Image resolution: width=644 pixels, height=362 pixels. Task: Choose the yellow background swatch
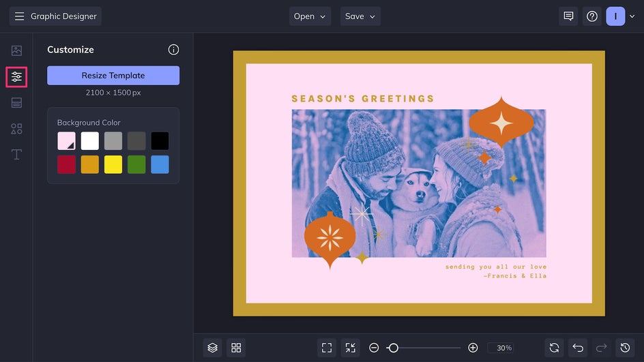[x=113, y=164]
